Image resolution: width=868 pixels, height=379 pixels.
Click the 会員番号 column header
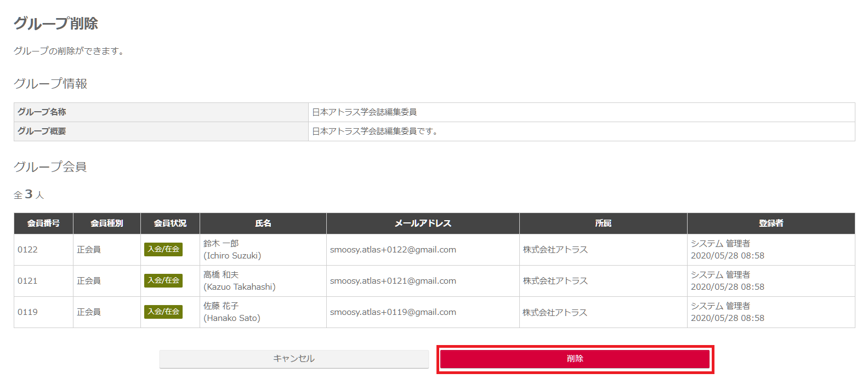(x=43, y=223)
